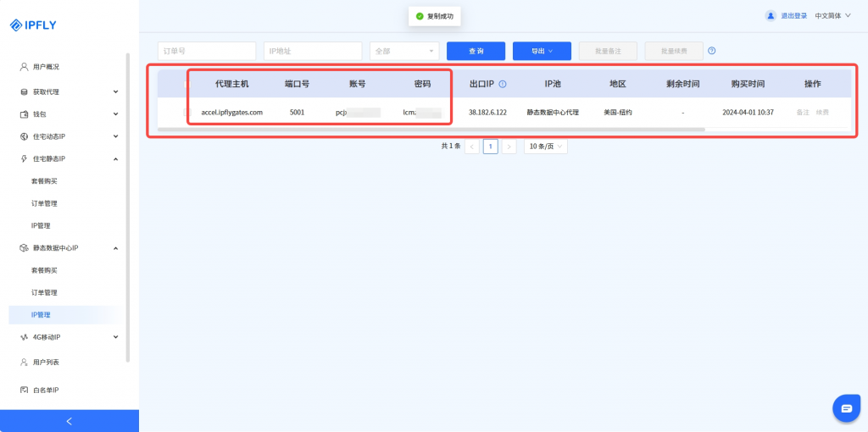The height and width of the screenshot is (432, 868).
Task: Click the IPFLY logo
Action: 36,25
